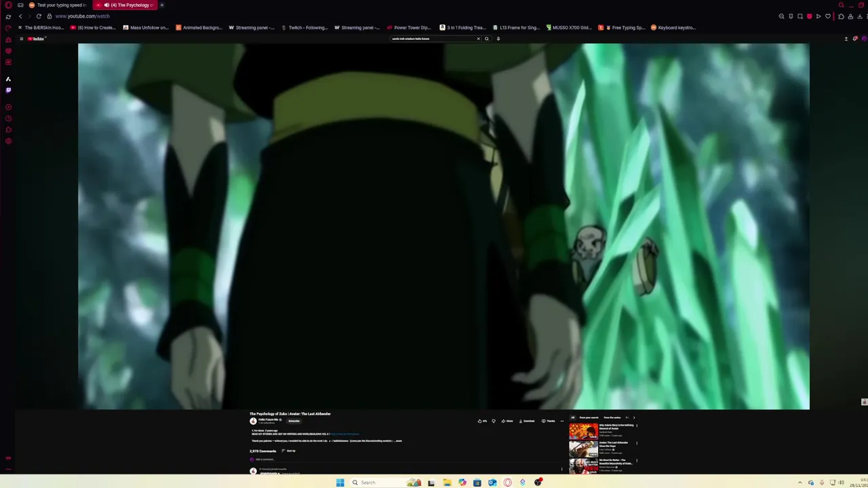
Task: Select 'The Psychology of' YouTube tab
Action: 125,5
